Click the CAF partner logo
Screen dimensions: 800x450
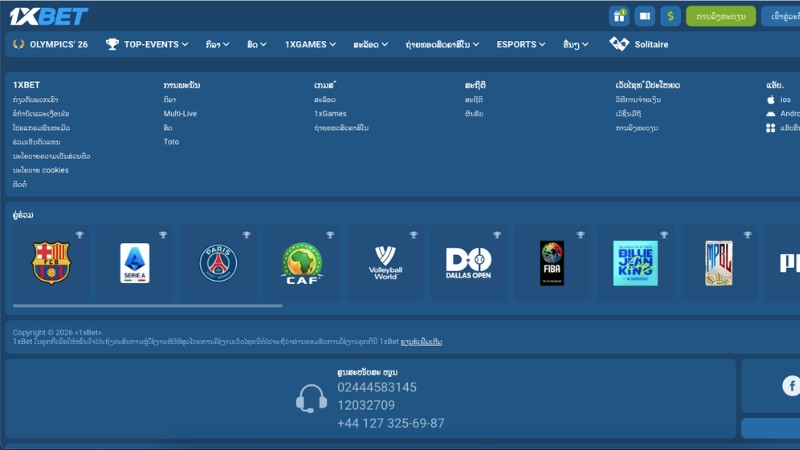tap(302, 263)
